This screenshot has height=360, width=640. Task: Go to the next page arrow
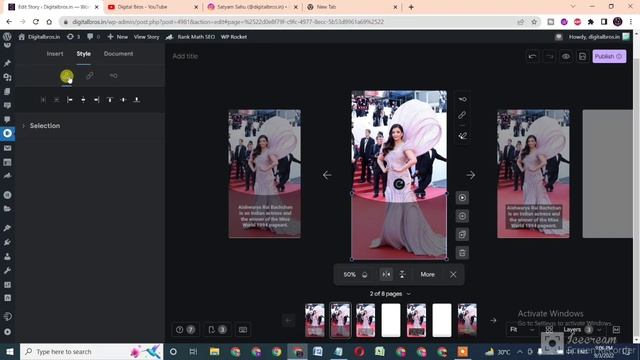471,175
